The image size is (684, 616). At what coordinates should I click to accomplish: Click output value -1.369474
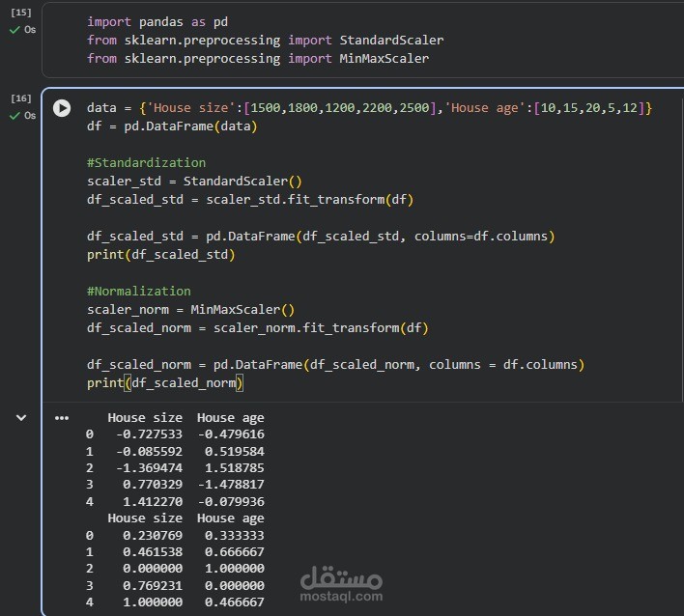(149, 468)
